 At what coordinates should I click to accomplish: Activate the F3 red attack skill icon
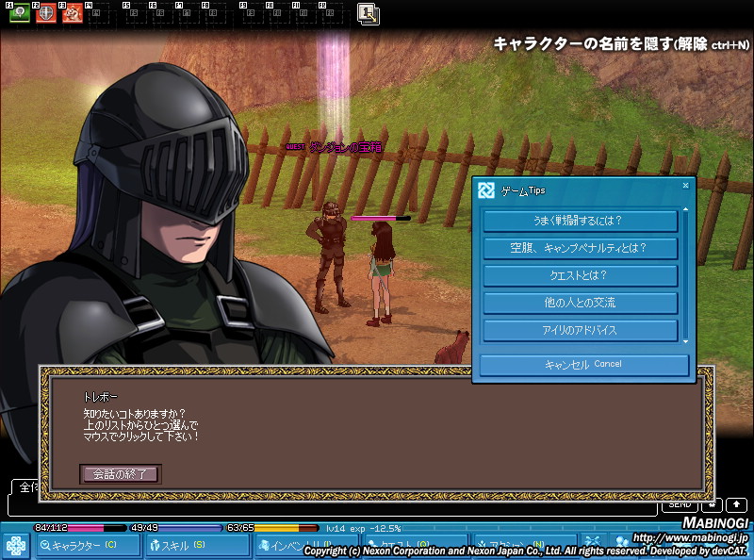73,13
